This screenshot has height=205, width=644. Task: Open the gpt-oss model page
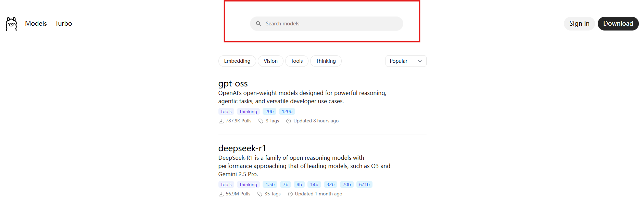(233, 84)
